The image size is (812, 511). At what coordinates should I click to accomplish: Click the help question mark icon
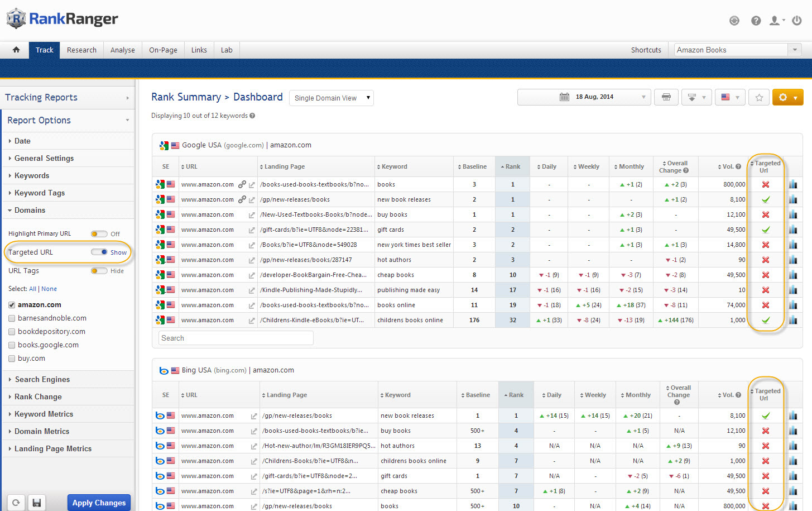pos(755,20)
